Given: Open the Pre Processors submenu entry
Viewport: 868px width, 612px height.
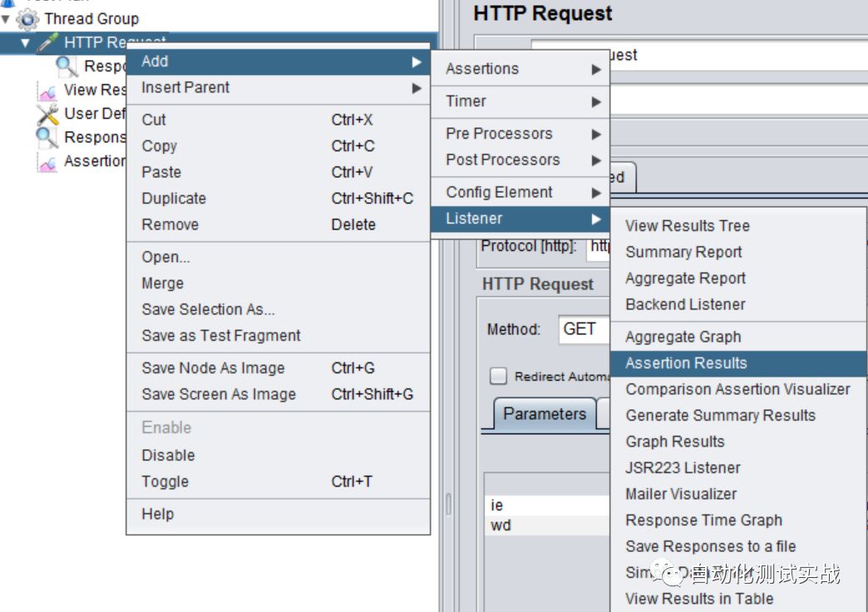Looking at the screenshot, I should 520,134.
